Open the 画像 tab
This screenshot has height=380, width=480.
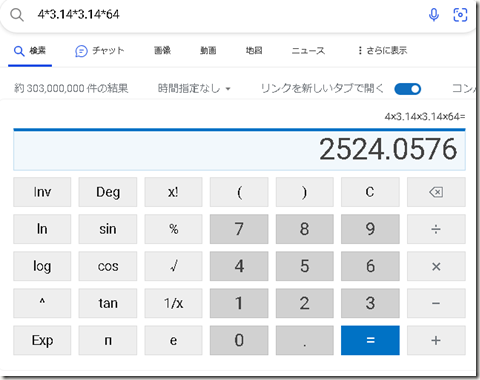pos(162,51)
